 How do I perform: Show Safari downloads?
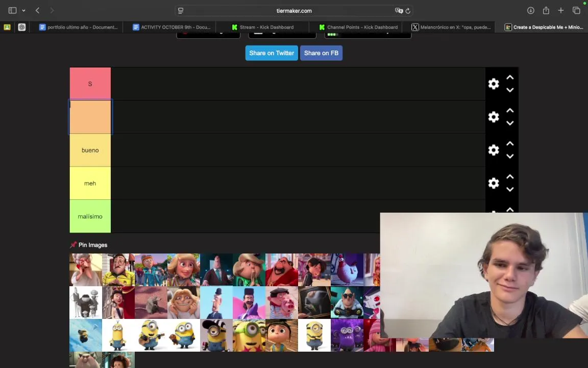[x=531, y=11]
